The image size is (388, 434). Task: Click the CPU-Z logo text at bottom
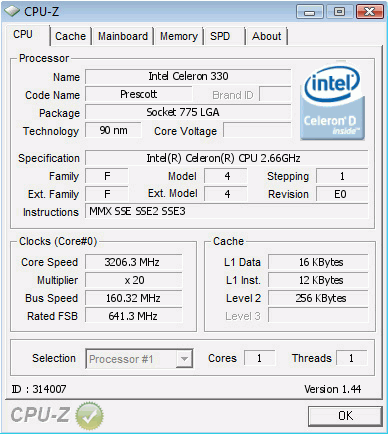[x=40, y=415]
